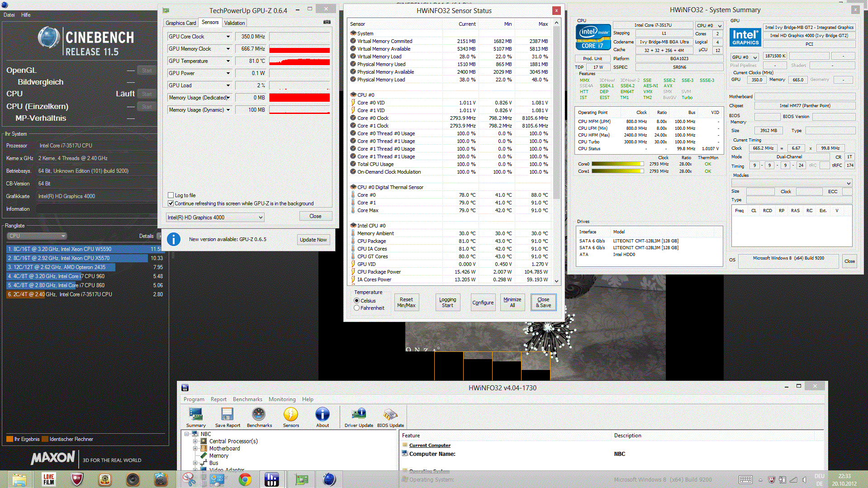Open File Explorer from the taskbar
Screen dimensions: 868x488
pyautogui.click(x=19, y=479)
